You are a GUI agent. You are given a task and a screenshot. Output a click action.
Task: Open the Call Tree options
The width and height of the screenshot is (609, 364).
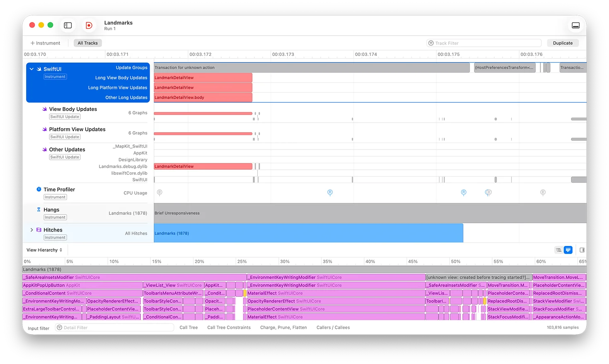click(x=188, y=328)
